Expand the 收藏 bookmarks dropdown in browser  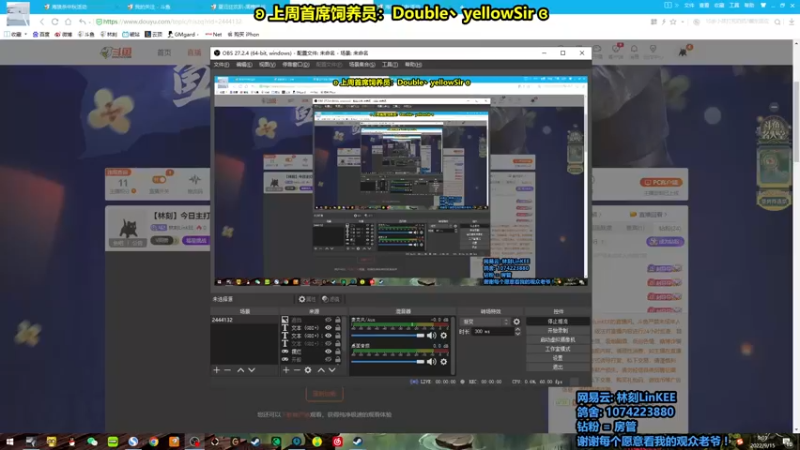click(x=15, y=34)
